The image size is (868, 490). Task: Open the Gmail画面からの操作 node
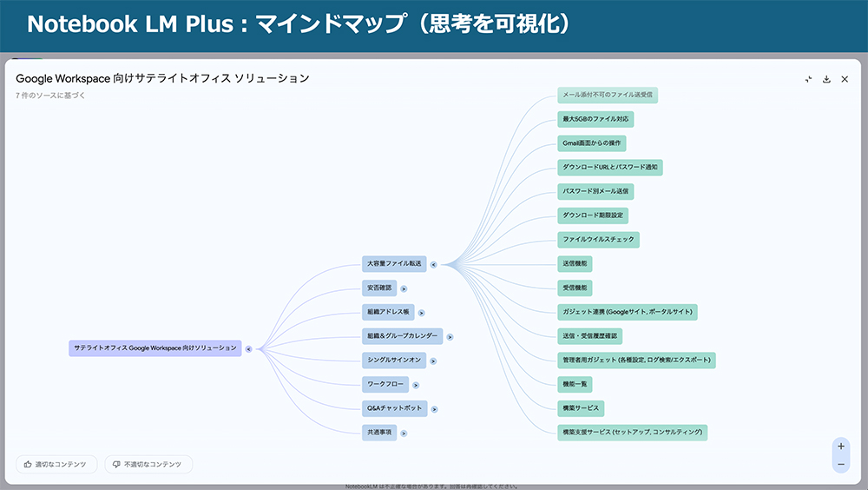pos(592,143)
